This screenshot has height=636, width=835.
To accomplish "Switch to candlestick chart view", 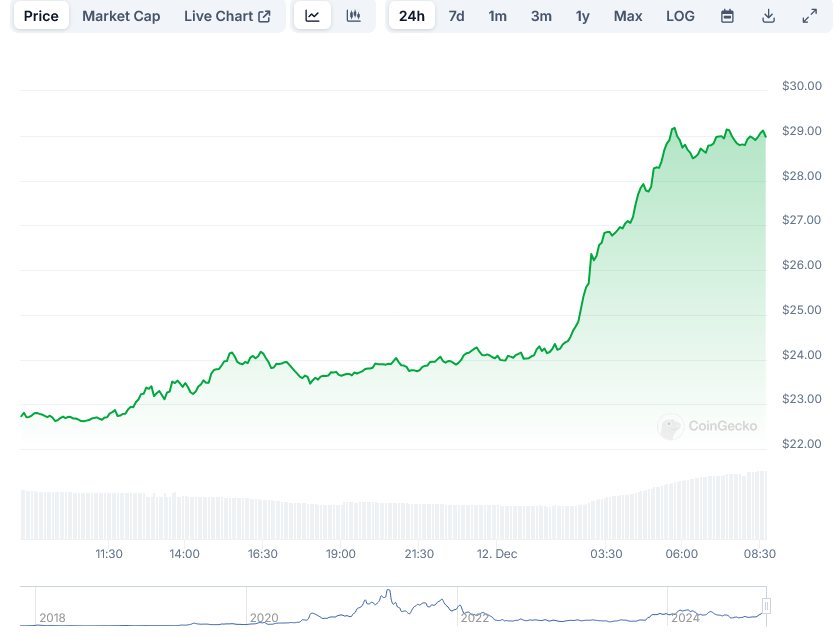I will click(x=353, y=16).
